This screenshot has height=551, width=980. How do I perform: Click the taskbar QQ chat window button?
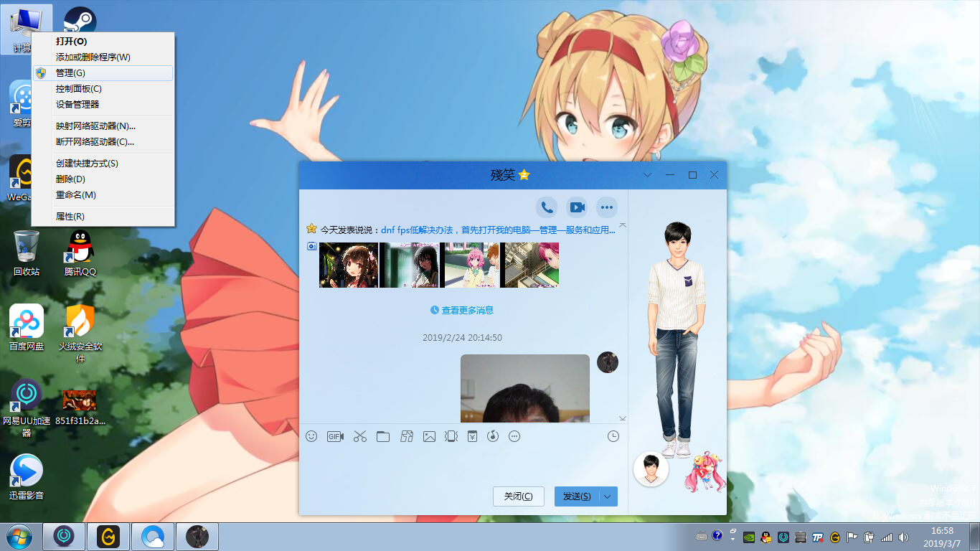(x=197, y=537)
